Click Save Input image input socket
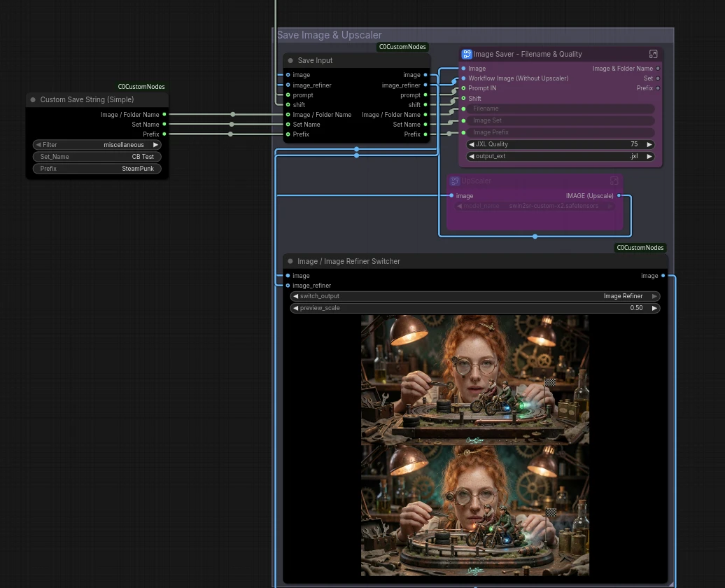725x588 pixels. (288, 75)
